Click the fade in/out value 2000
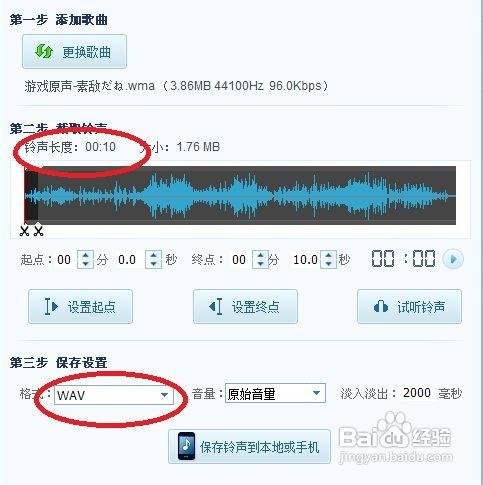The width and height of the screenshot is (483, 485). (x=417, y=393)
